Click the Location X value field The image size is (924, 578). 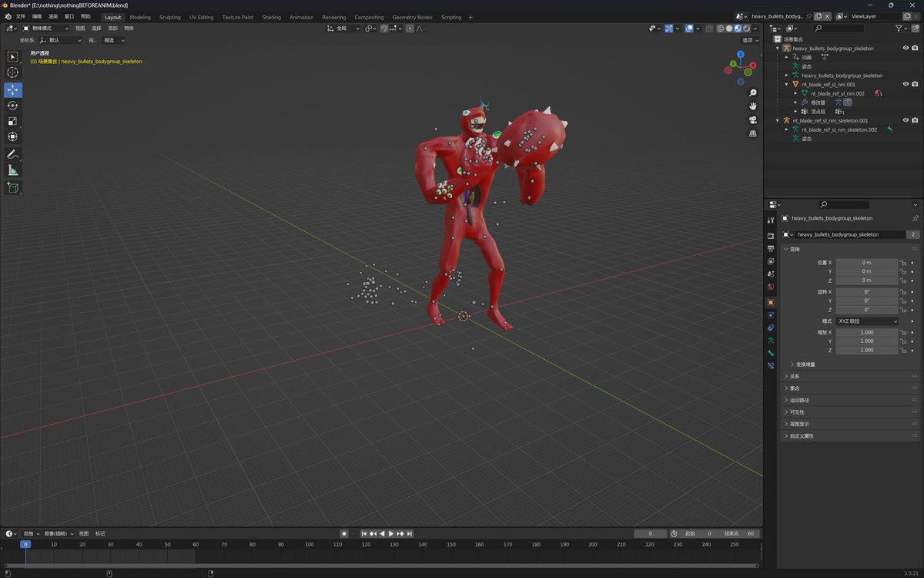pyautogui.click(x=867, y=263)
